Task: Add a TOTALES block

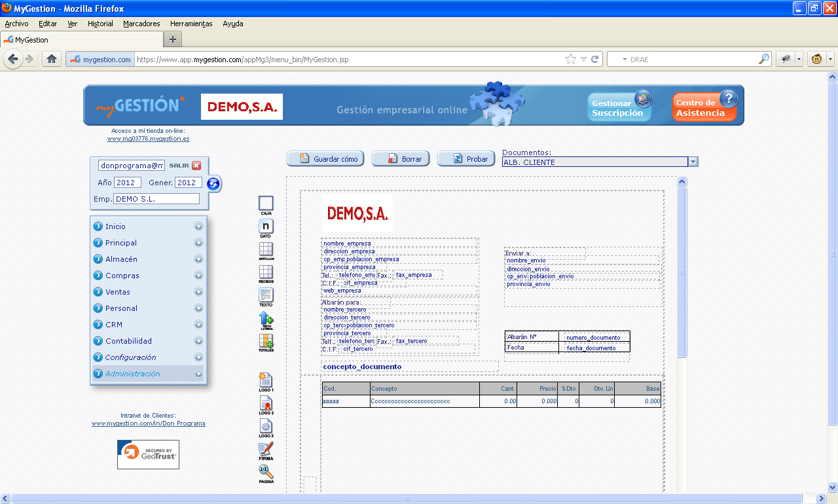Action: [x=266, y=343]
